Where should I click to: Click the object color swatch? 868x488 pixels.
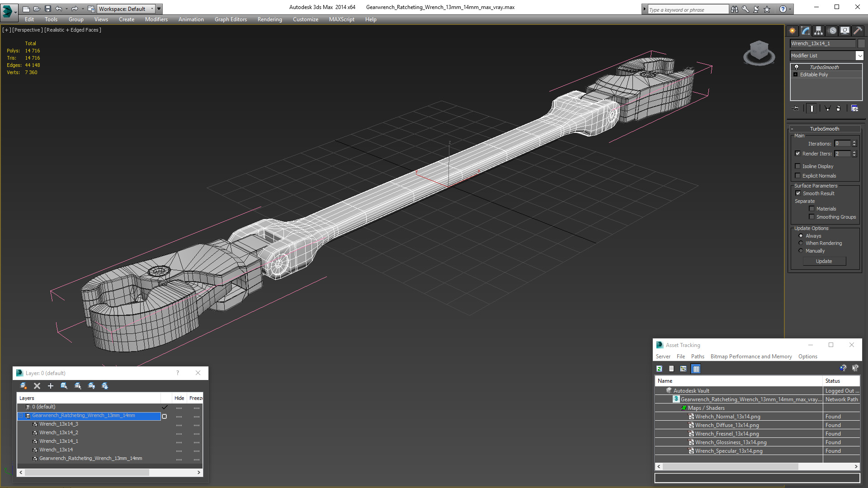861,43
